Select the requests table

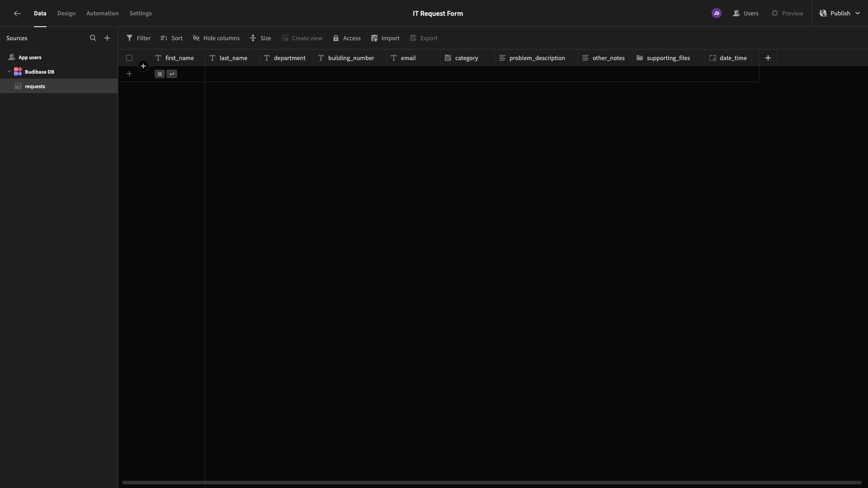click(x=35, y=86)
